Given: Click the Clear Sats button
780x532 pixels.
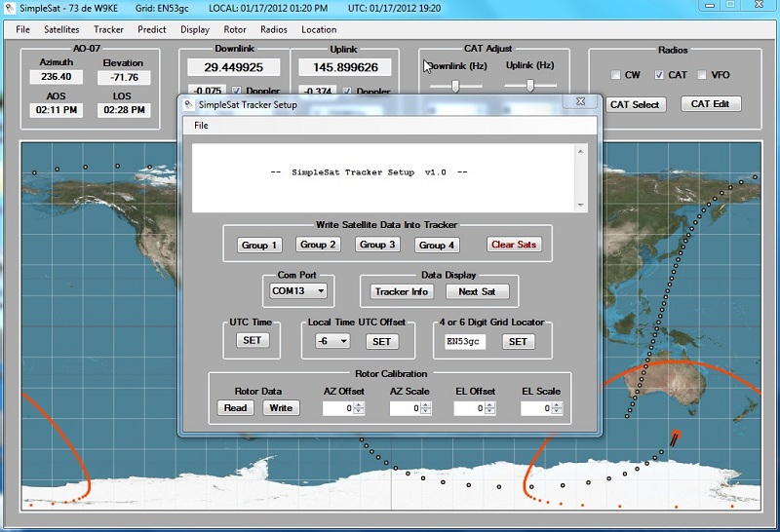Looking at the screenshot, I should coord(514,245).
